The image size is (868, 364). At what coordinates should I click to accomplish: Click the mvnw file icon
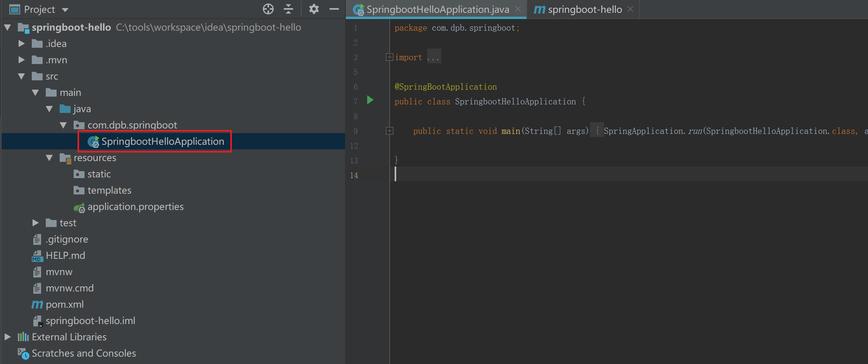point(37,272)
